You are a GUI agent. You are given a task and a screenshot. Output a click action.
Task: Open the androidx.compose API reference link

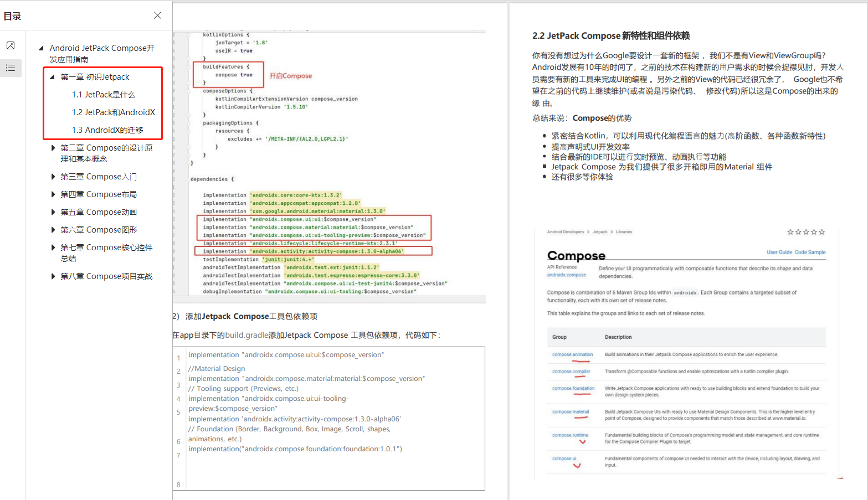point(566,275)
